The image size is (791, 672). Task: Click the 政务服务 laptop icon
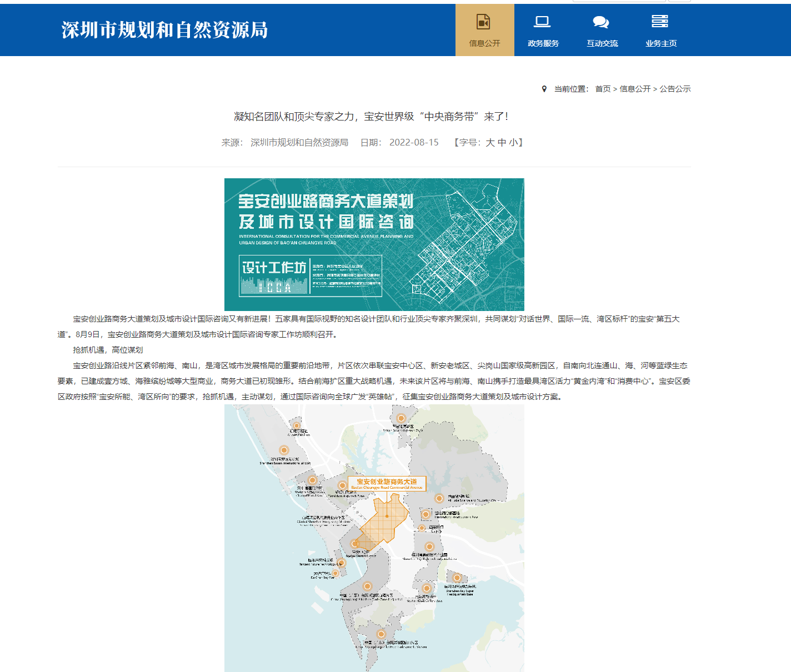point(542,22)
